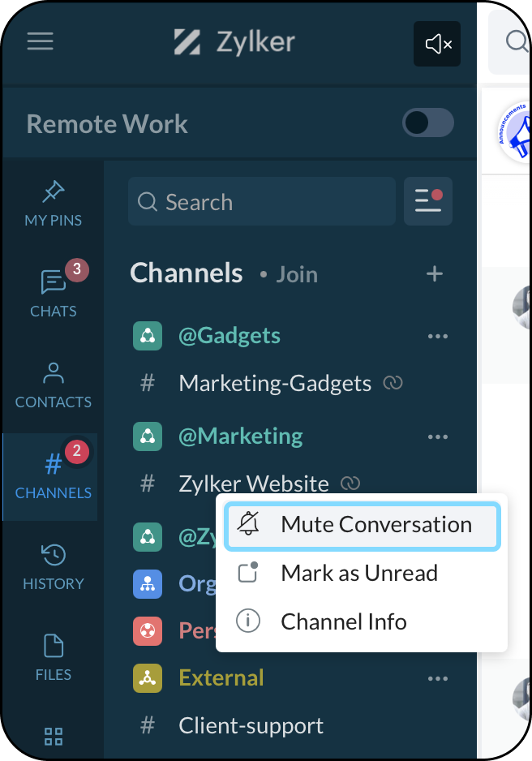This screenshot has height=761, width=532.
Task: Open the hamburger menu
Action: point(41,41)
